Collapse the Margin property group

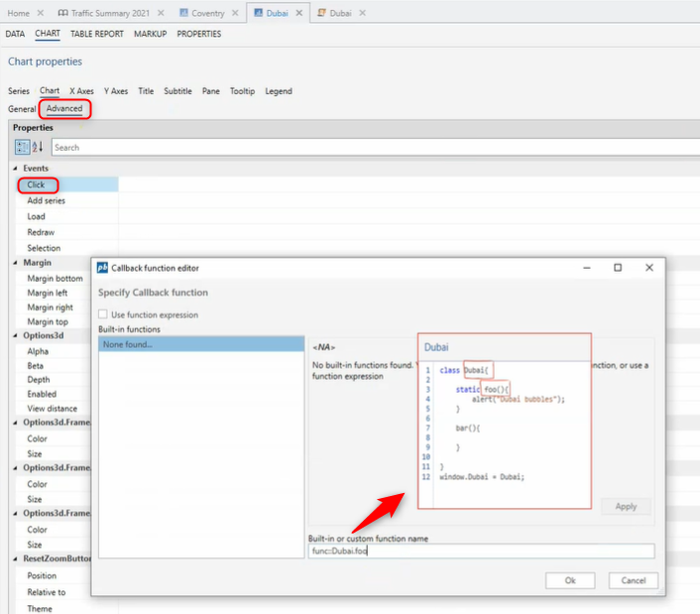(15, 263)
